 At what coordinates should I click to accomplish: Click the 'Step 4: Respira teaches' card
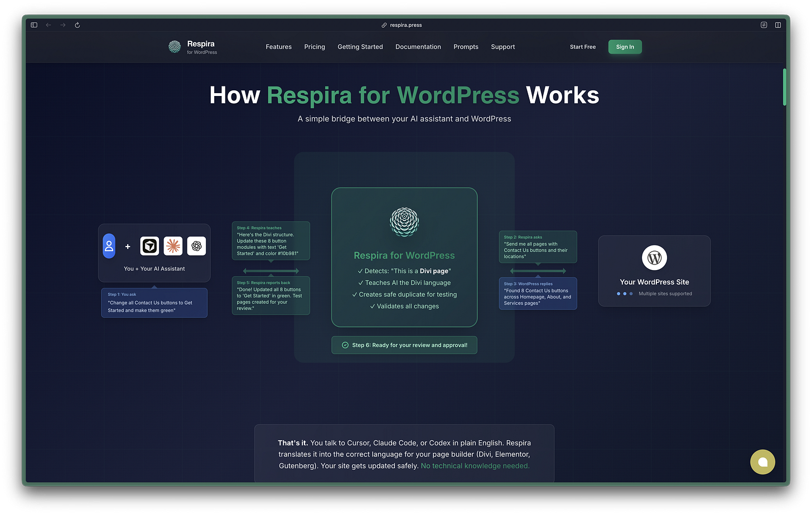click(x=271, y=241)
